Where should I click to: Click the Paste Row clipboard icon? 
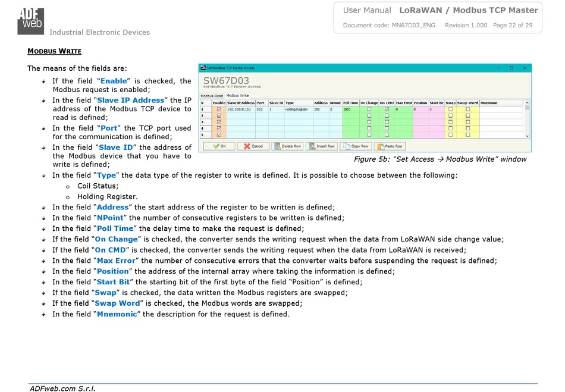[381, 146]
